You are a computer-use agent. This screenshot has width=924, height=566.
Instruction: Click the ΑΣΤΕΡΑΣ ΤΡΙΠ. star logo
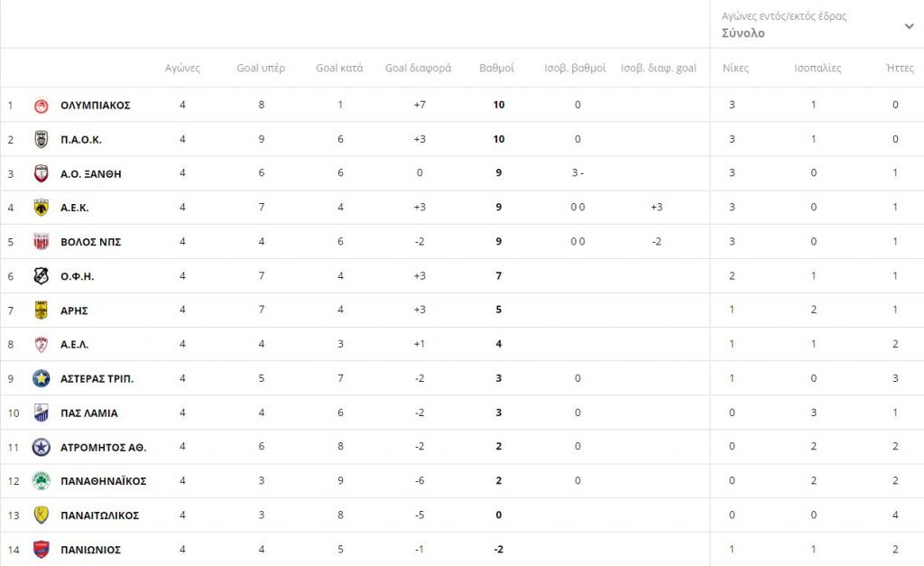pos(41,378)
